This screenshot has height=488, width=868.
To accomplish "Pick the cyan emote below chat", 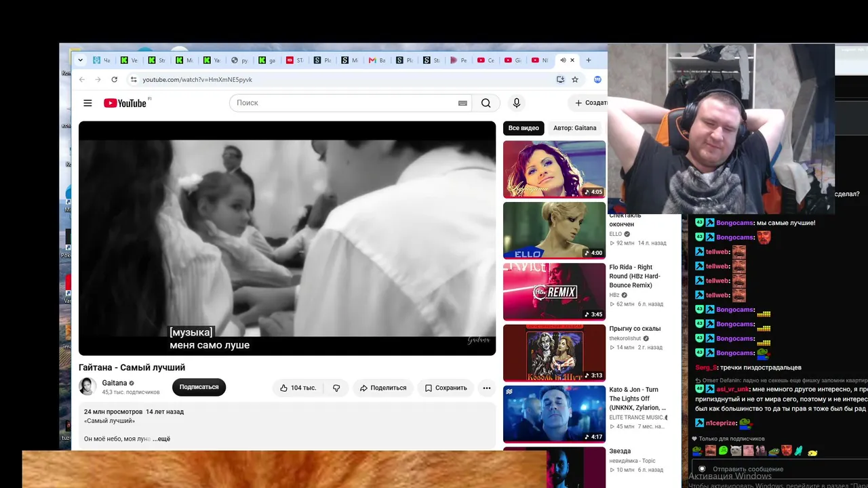I will click(799, 451).
